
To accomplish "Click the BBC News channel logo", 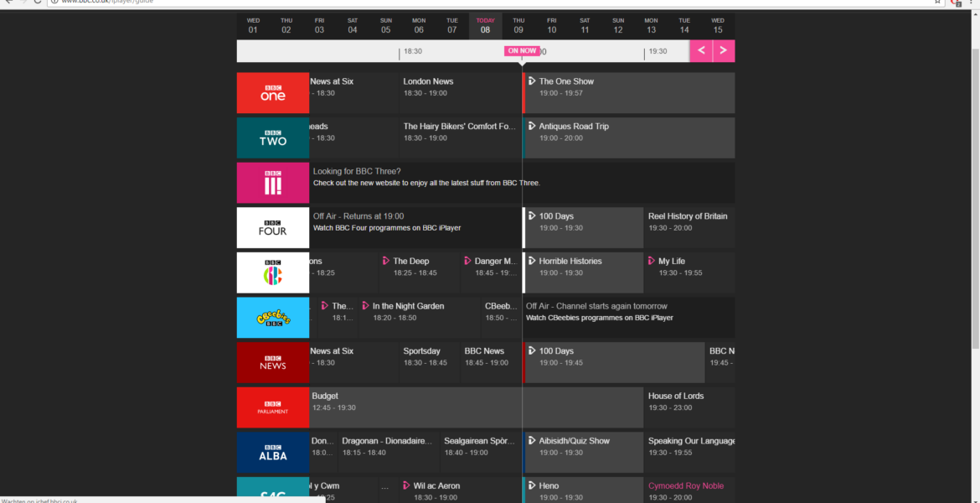I will [x=273, y=362].
